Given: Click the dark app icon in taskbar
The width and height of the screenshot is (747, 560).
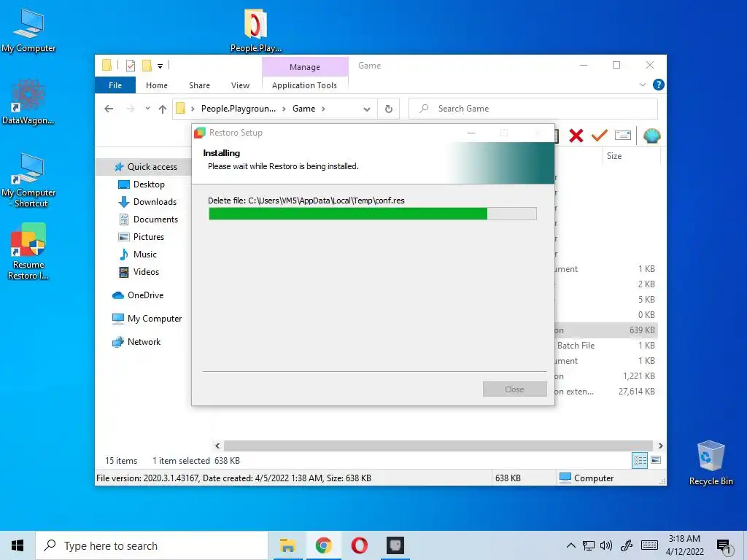Looking at the screenshot, I should point(395,545).
